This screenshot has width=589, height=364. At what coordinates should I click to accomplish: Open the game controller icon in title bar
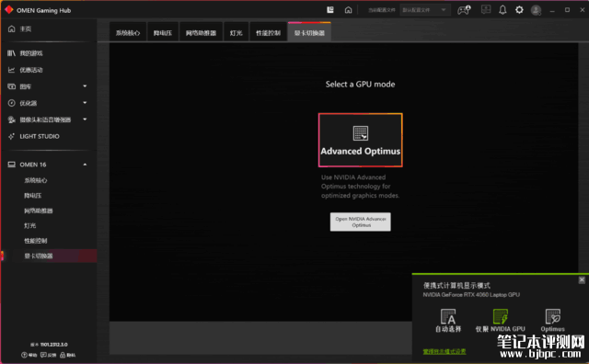pyautogui.click(x=464, y=10)
